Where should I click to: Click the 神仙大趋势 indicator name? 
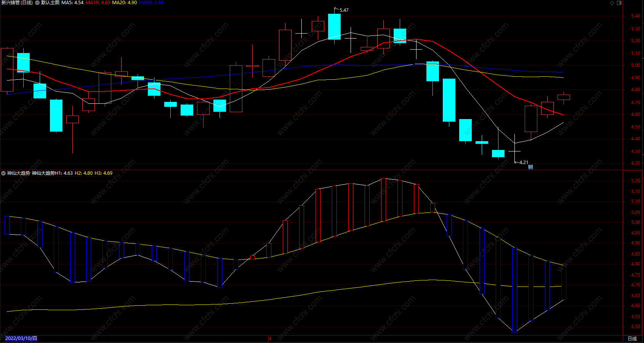tap(19, 173)
